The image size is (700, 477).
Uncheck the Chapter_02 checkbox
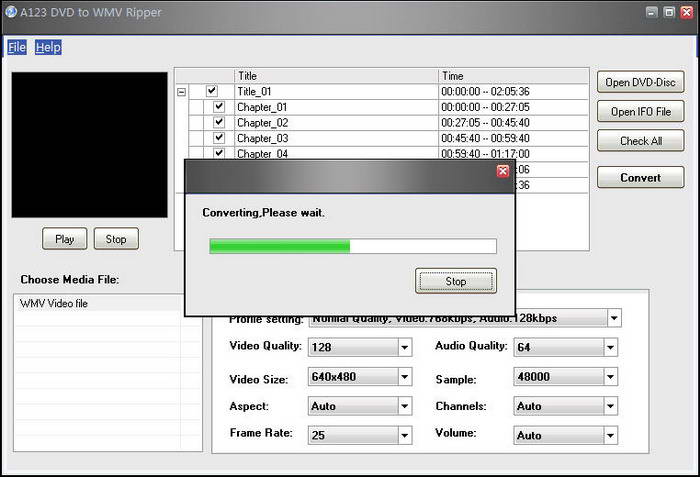coord(218,122)
